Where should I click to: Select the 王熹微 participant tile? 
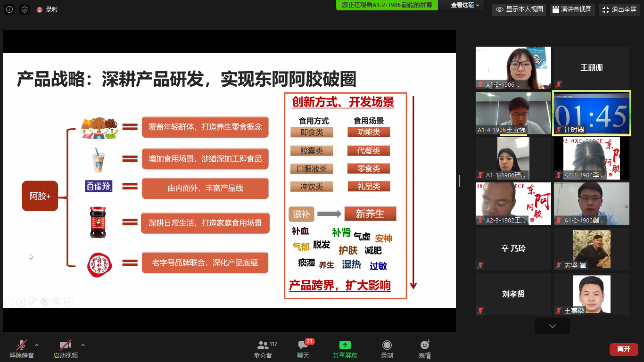pyautogui.click(x=591, y=294)
